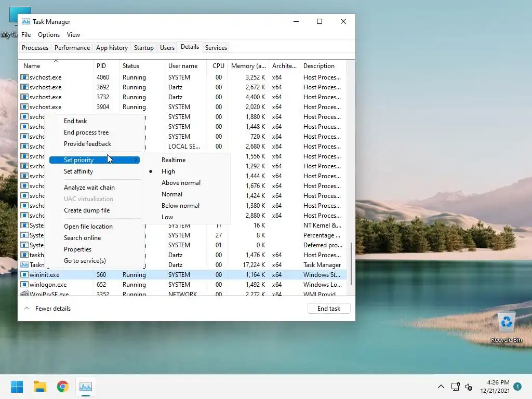Click the wininit.exe process icon
This screenshot has height=399, width=532.
point(24,274)
